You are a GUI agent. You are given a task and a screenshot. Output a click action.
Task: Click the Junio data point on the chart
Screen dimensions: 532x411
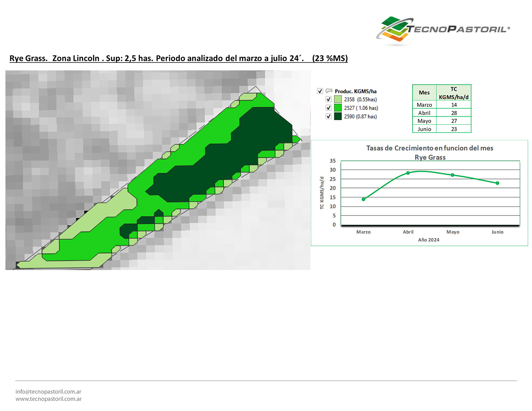[x=497, y=183]
